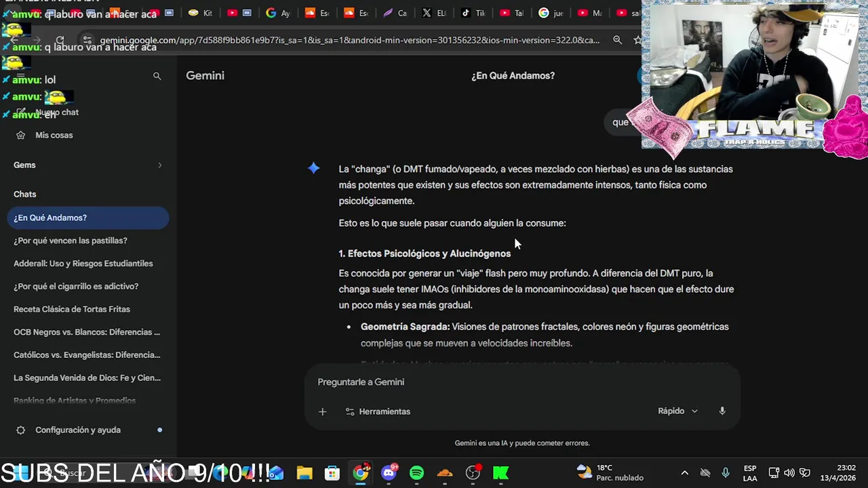868x488 pixels.
Task: Switch to the YouTube Ma browser tab
Action: pyautogui.click(x=591, y=13)
